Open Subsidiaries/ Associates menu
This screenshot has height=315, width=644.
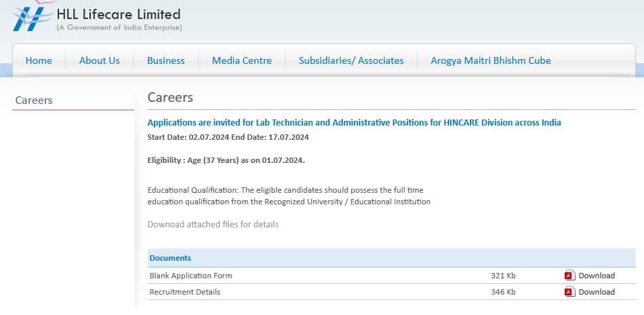tap(351, 61)
